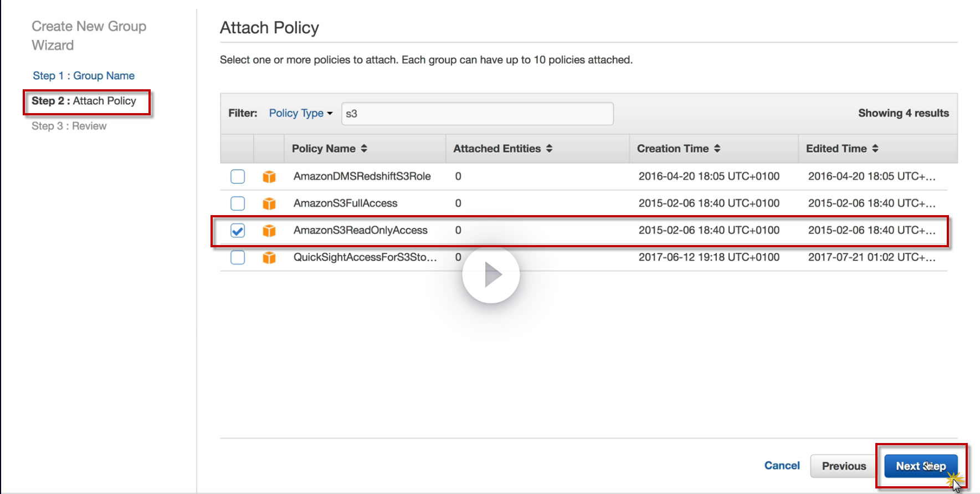Select Step 2 Attach Policy in wizard
The image size is (980, 494).
pos(84,101)
